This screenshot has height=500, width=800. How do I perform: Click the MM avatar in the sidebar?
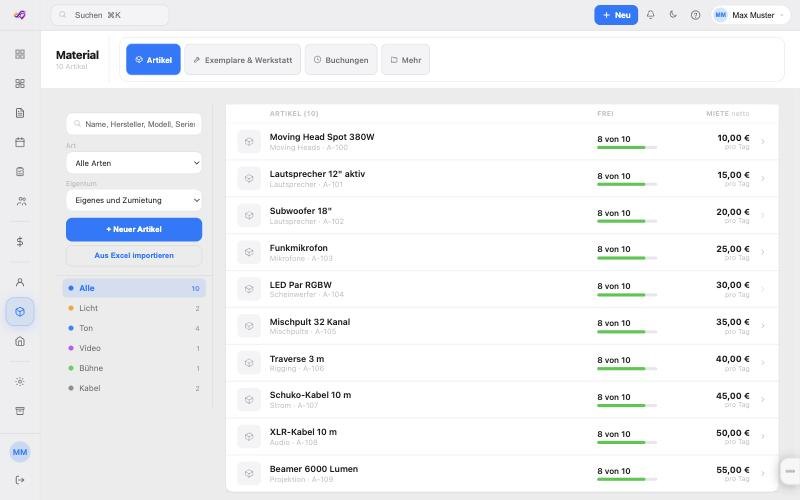[20, 452]
